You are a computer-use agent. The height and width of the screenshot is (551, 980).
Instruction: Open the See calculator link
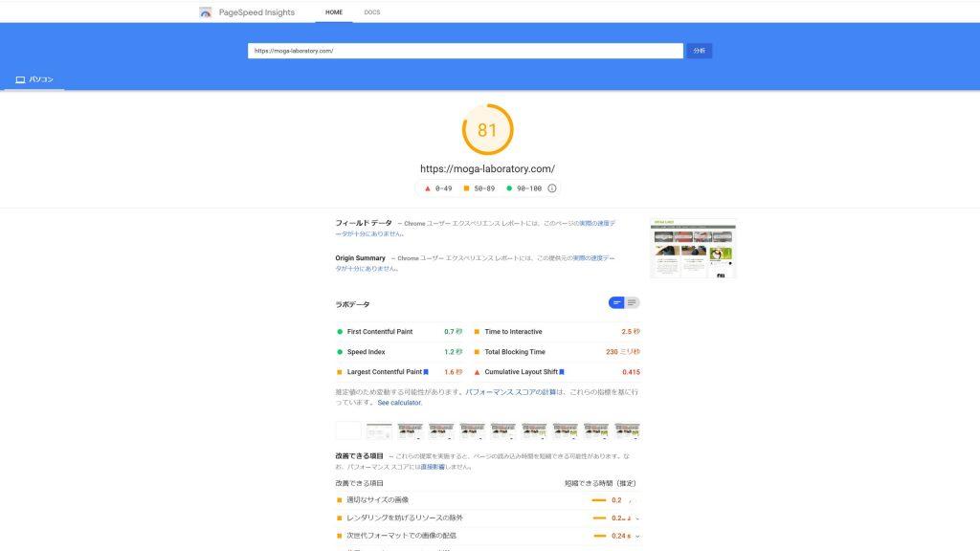pyautogui.click(x=399, y=403)
